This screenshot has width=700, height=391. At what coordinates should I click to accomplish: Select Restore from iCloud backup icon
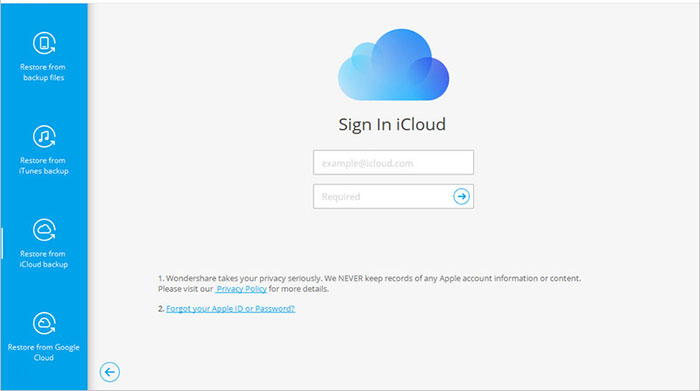(x=44, y=230)
